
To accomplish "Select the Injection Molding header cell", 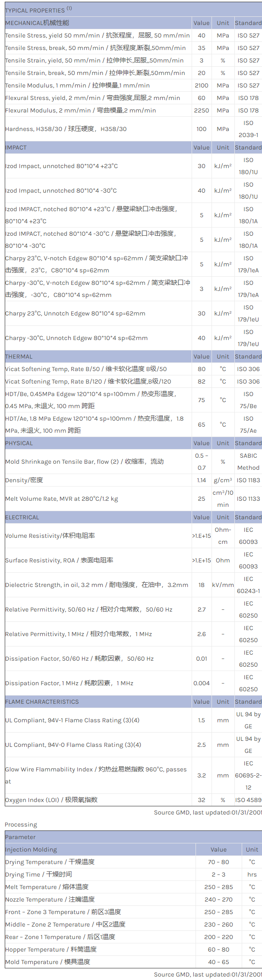I will click(31, 849).
